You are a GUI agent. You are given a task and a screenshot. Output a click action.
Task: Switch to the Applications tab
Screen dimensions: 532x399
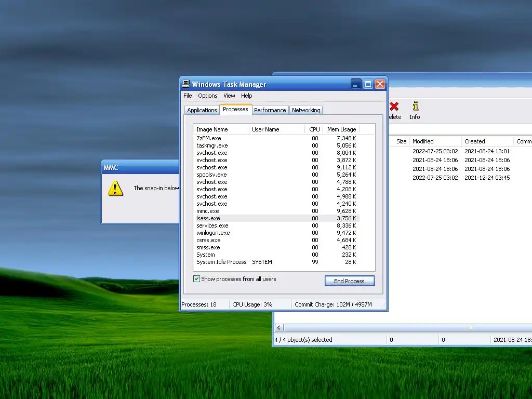pos(202,110)
